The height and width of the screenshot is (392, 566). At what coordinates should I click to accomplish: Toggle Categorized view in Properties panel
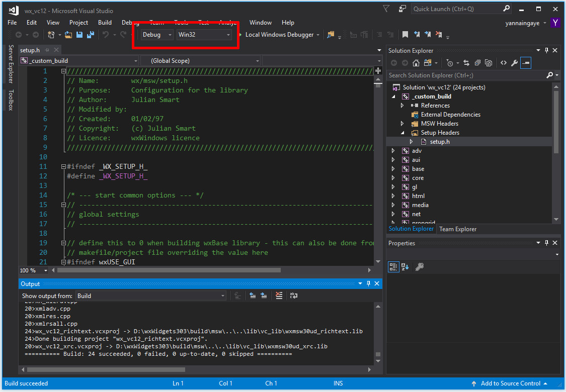coord(393,267)
